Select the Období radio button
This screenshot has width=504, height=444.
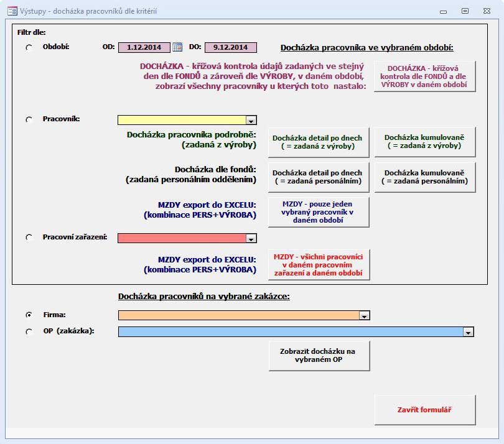(29, 47)
